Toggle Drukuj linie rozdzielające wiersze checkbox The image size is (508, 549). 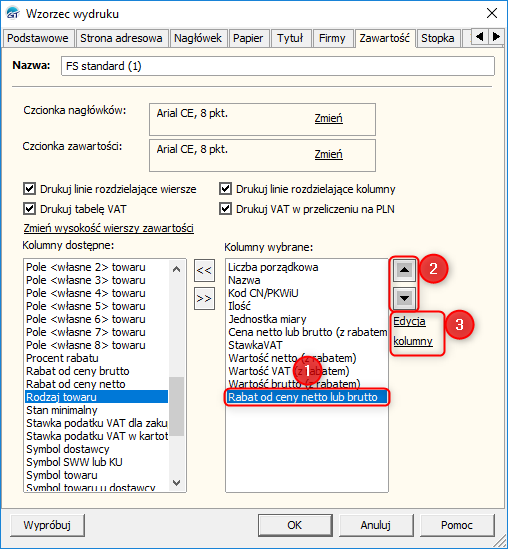[x=29, y=189]
